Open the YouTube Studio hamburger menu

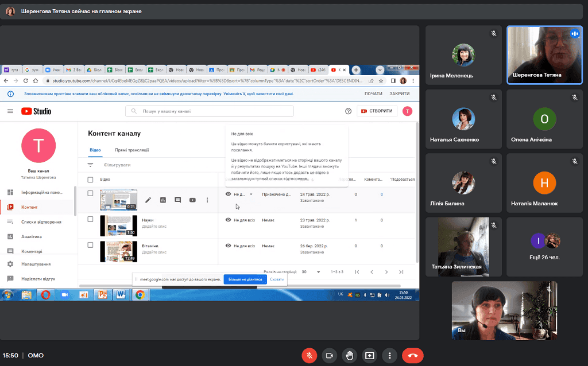pos(10,111)
